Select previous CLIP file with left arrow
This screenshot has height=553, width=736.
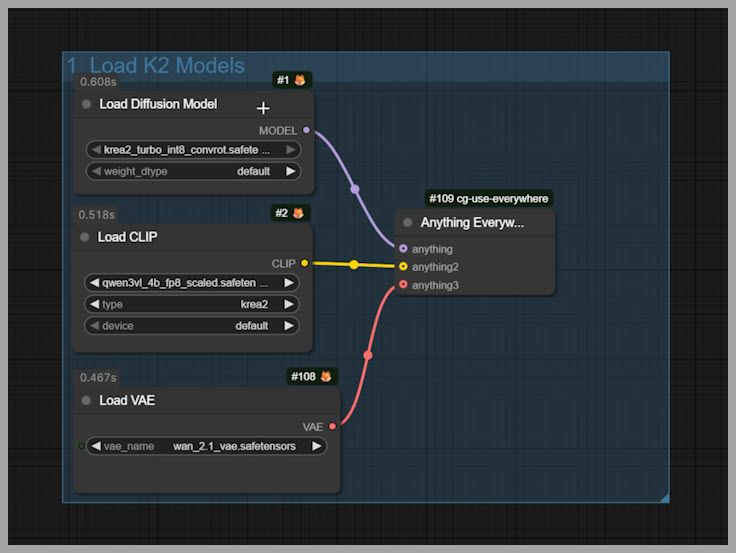tap(94, 283)
